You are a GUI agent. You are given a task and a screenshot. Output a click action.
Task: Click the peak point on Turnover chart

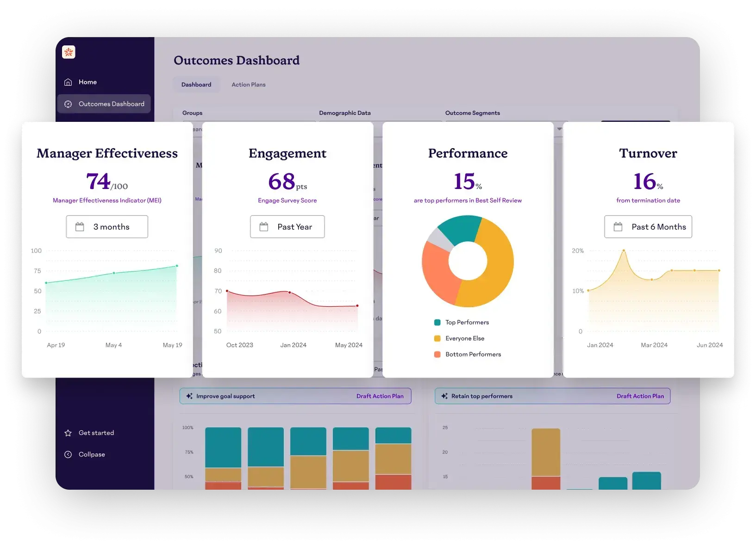click(x=624, y=251)
